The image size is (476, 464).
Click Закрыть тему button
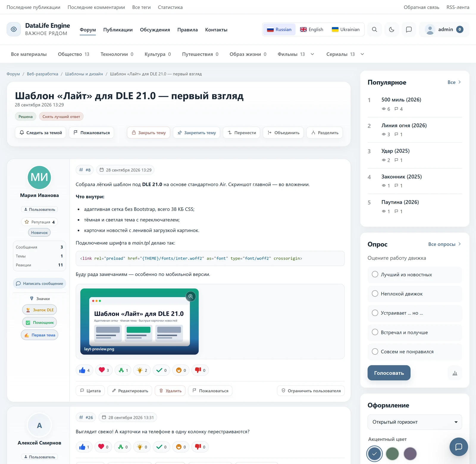point(148,133)
